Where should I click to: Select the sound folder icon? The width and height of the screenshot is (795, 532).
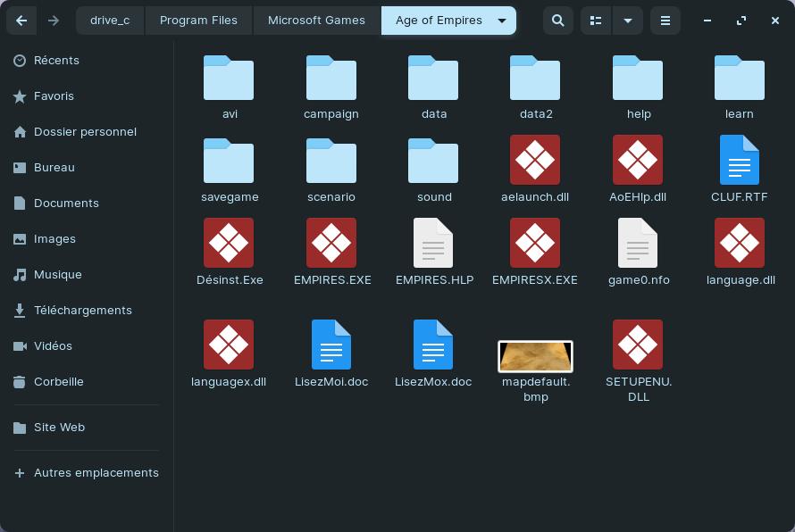[433, 161]
